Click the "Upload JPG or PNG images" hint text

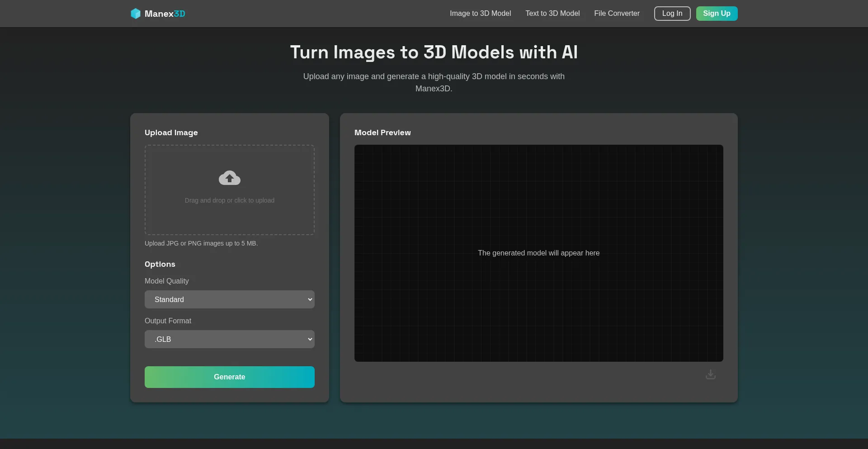point(201,243)
